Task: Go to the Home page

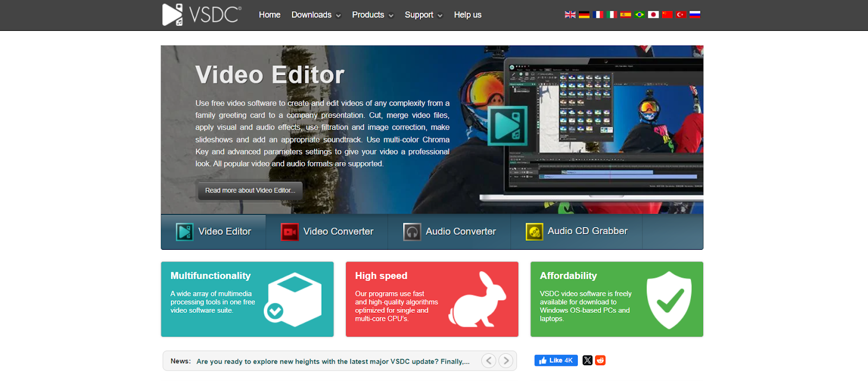Action: (x=270, y=15)
